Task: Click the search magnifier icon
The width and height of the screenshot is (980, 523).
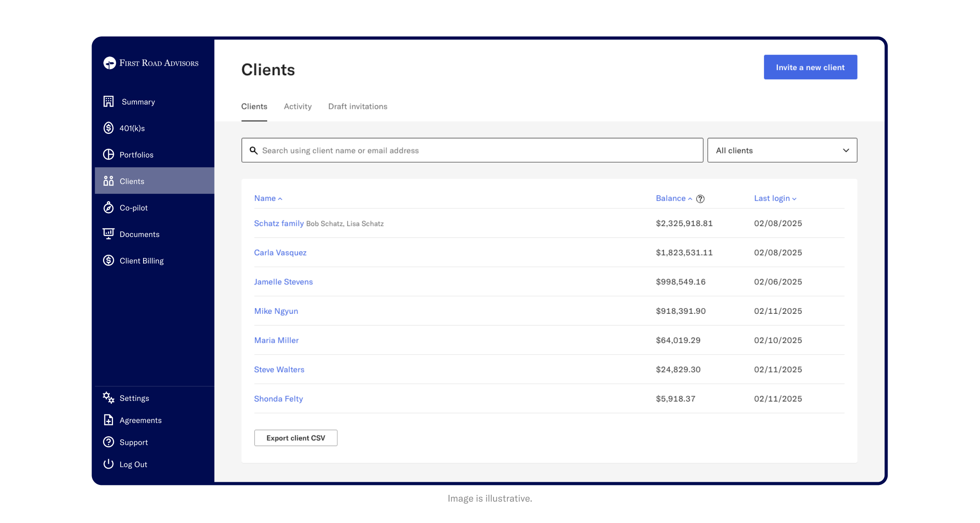Action: coord(254,151)
